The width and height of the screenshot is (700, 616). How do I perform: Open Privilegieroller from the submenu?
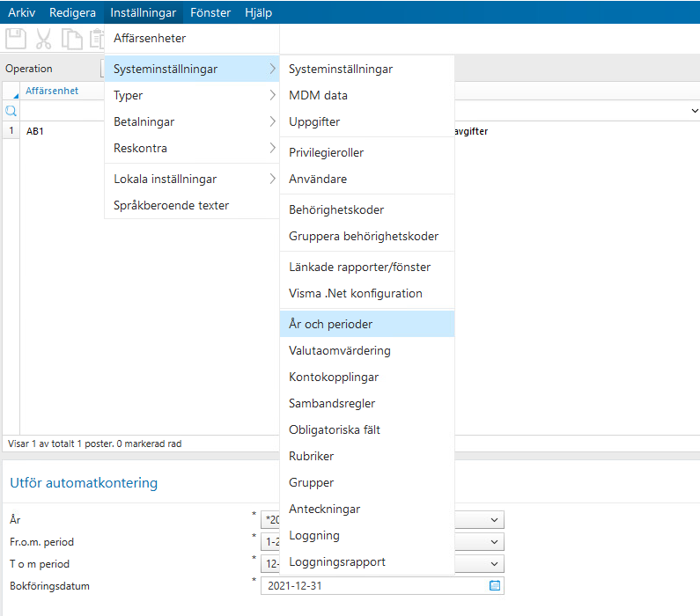(x=367, y=152)
